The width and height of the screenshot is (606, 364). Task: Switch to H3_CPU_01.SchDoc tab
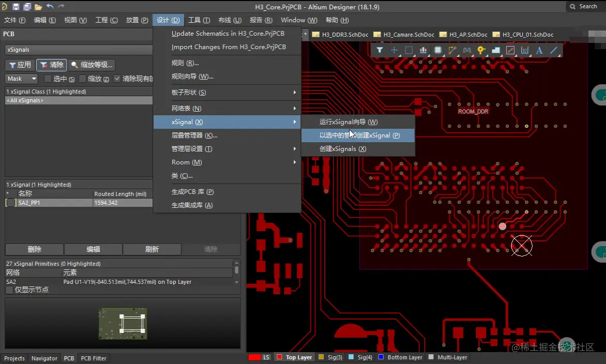pyautogui.click(x=523, y=35)
